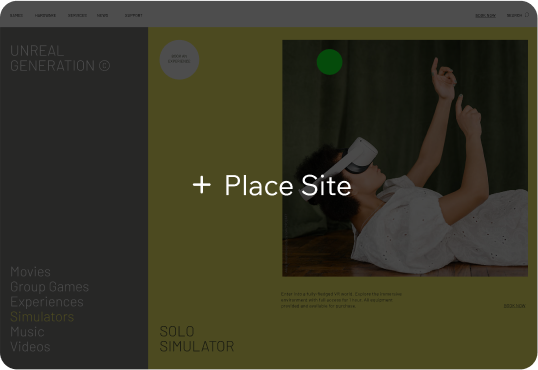
Task: Click the Book Now header link
Action: 485,15
